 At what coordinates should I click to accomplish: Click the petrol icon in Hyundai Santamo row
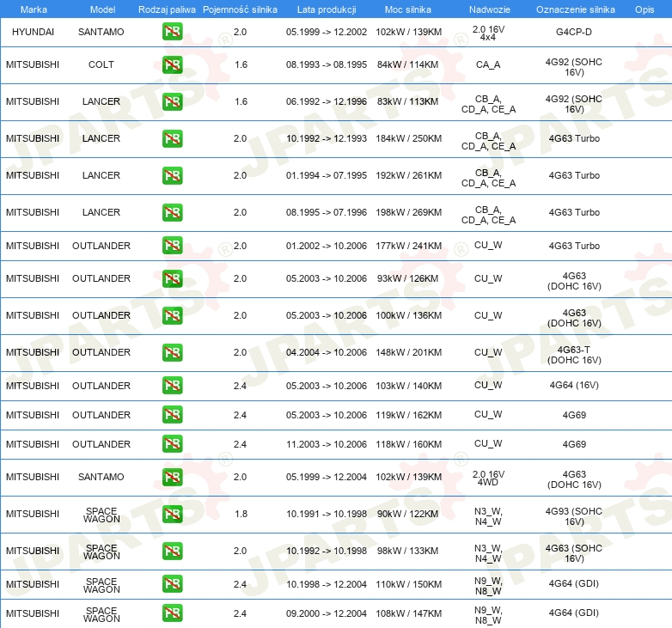pyautogui.click(x=172, y=33)
